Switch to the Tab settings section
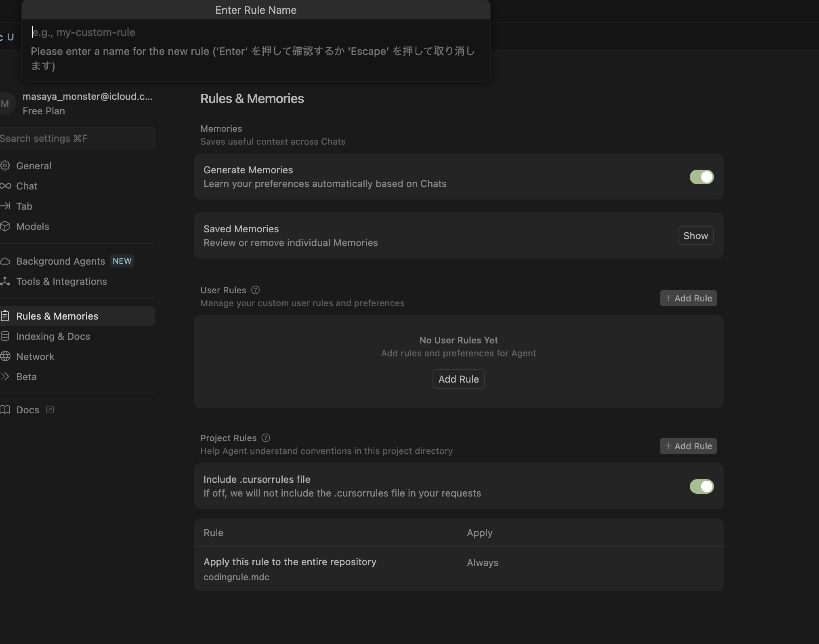The height and width of the screenshot is (644, 819). pos(24,206)
